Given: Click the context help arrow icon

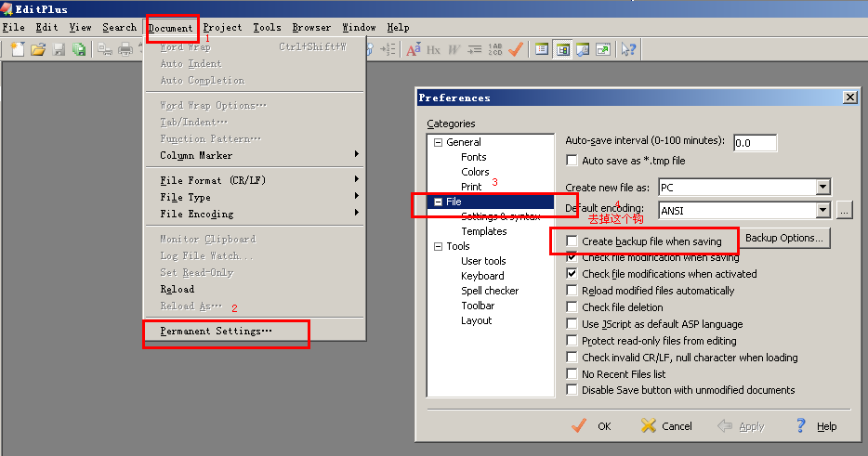Looking at the screenshot, I should (628, 49).
